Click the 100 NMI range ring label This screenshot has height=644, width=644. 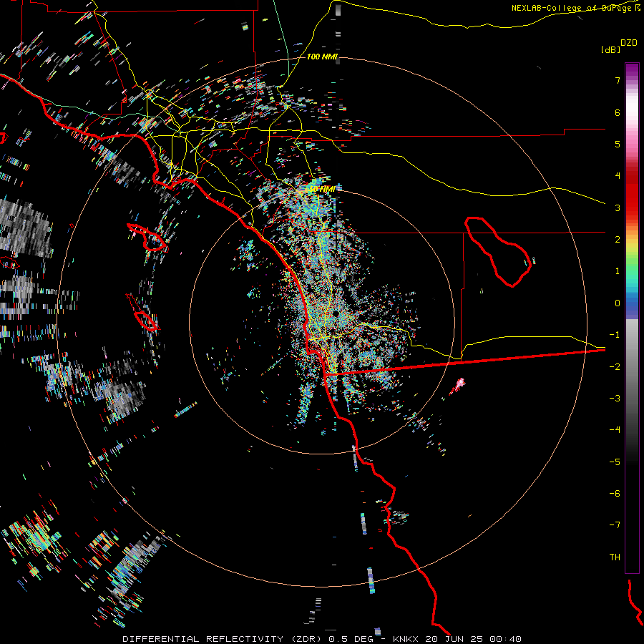pos(323,57)
